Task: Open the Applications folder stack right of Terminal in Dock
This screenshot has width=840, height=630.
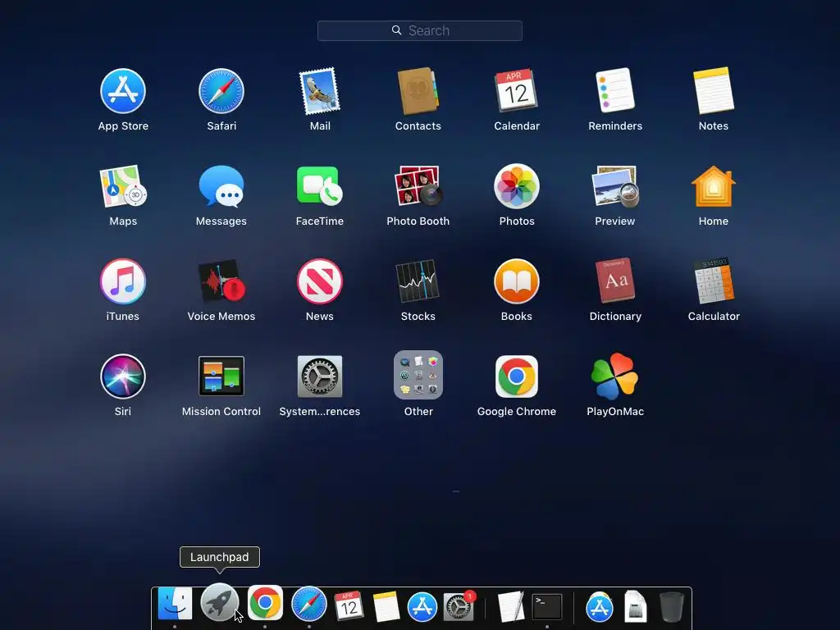Action: pos(599,607)
